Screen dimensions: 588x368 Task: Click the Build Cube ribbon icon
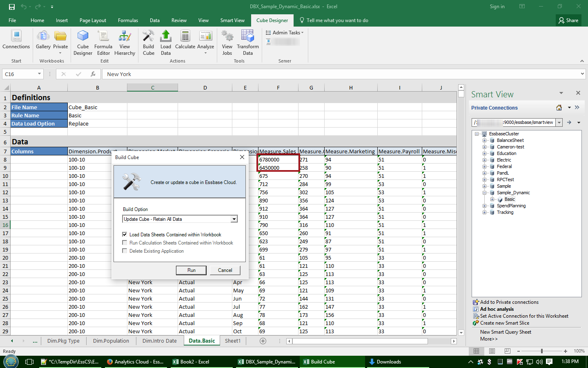[x=149, y=43]
